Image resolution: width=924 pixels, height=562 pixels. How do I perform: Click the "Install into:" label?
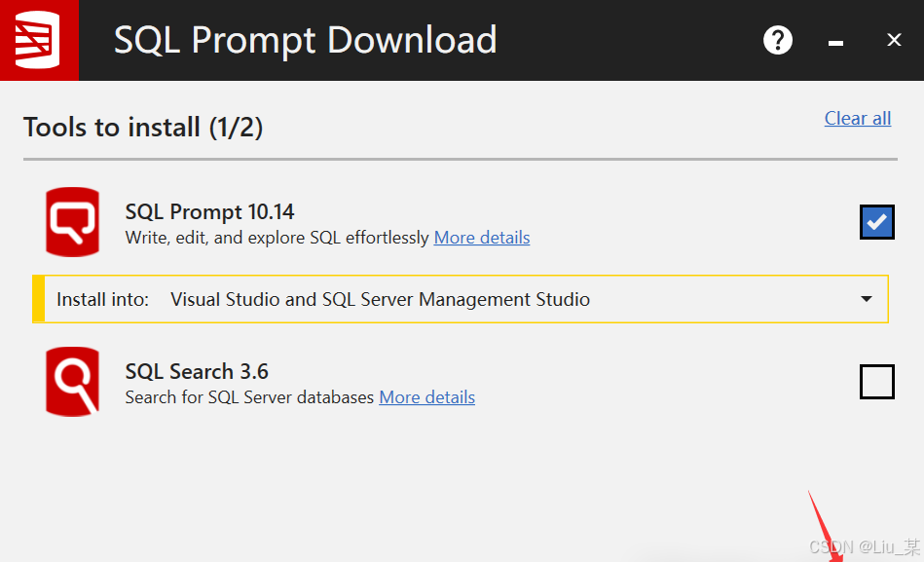click(x=102, y=300)
